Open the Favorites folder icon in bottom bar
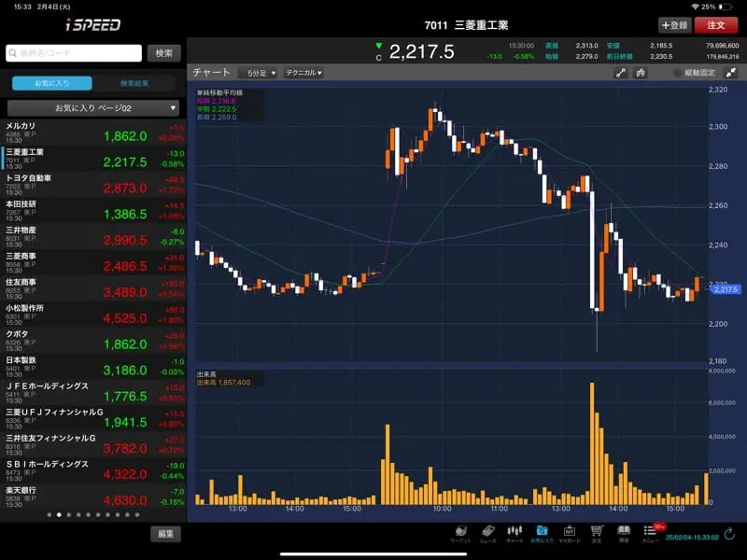Image resolution: width=747 pixels, height=560 pixels. point(542,533)
